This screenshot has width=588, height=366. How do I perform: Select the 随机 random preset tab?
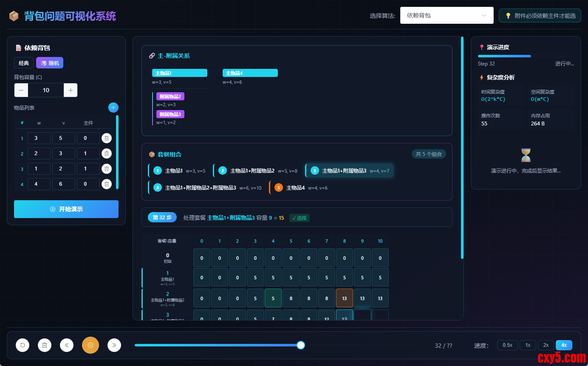50,63
